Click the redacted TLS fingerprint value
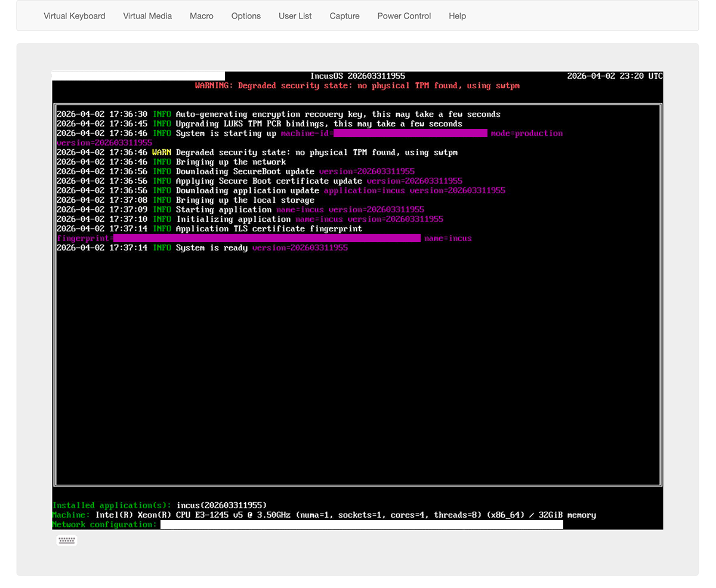Screen dimensions: 716x588 tap(267, 238)
